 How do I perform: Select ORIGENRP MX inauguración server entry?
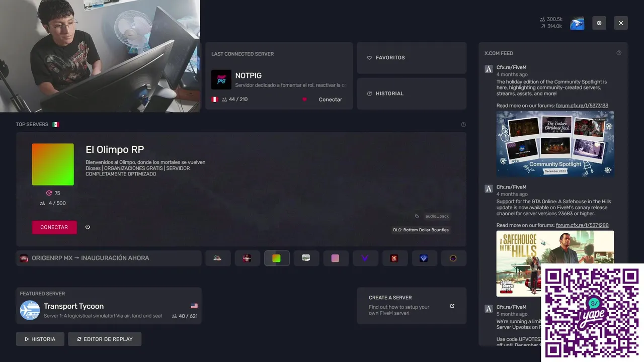(x=109, y=258)
